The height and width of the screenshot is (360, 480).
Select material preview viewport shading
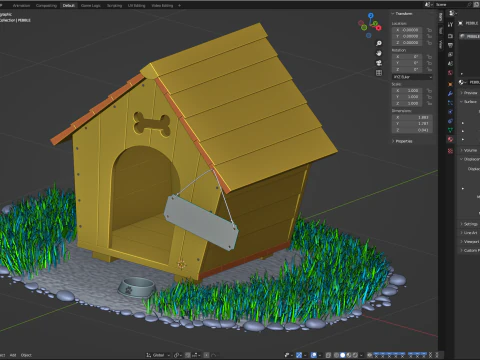[x=349, y=355]
